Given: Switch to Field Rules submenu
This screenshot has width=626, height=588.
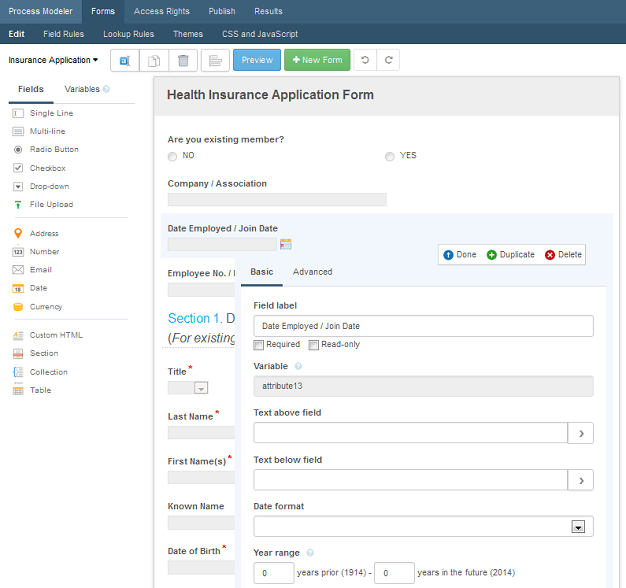Looking at the screenshot, I should pos(64,34).
